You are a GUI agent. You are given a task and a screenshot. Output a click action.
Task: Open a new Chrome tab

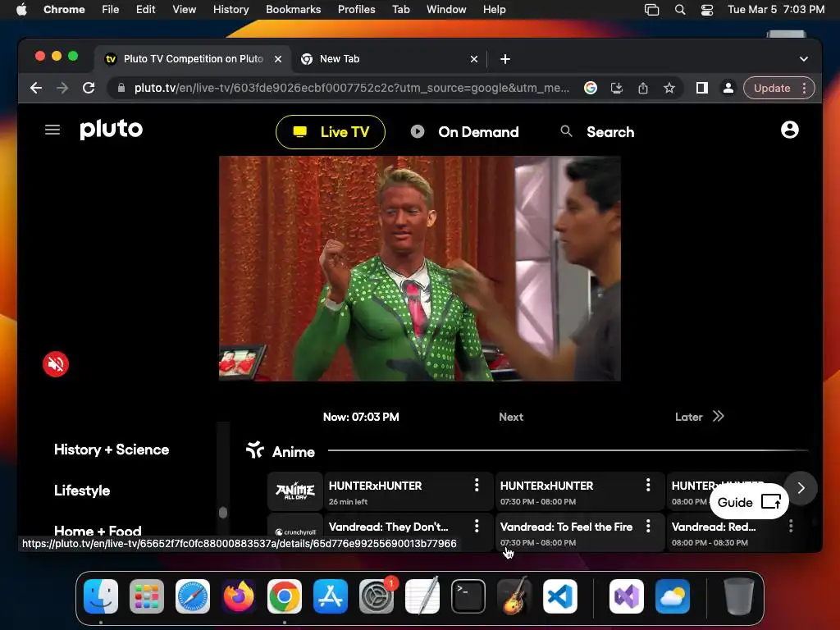point(505,59)
